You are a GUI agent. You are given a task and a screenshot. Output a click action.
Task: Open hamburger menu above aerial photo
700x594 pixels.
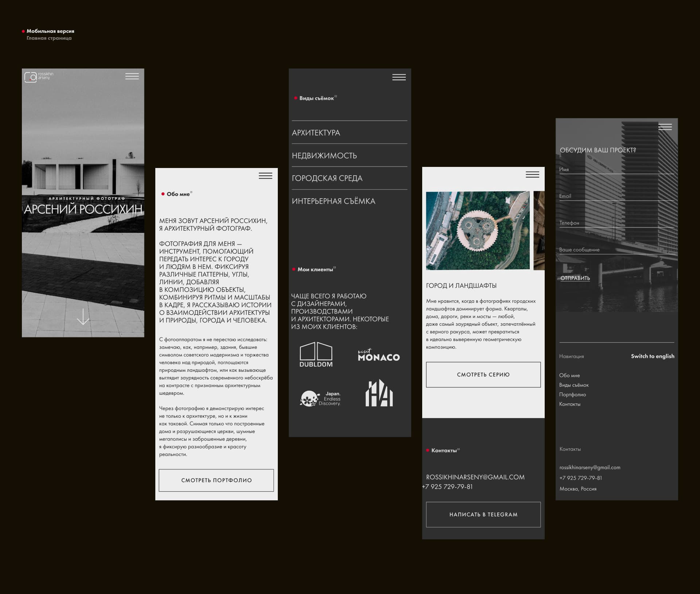[x=532, y=175]
